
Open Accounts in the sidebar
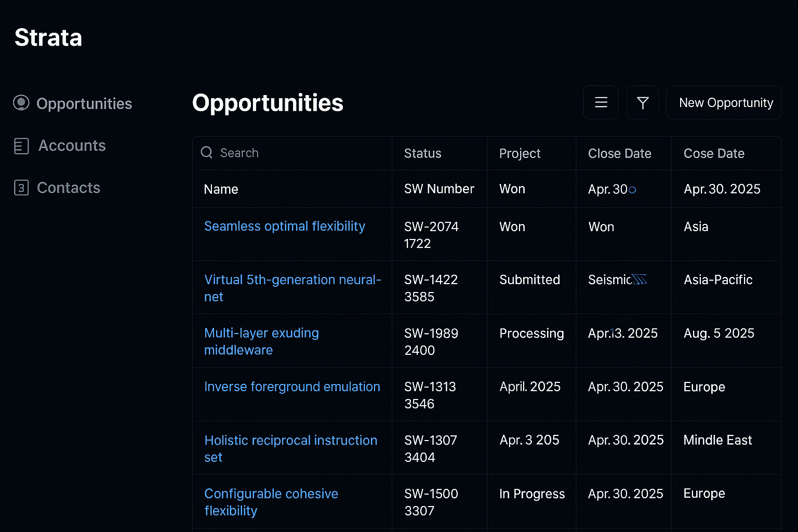[x=72, y=146]
